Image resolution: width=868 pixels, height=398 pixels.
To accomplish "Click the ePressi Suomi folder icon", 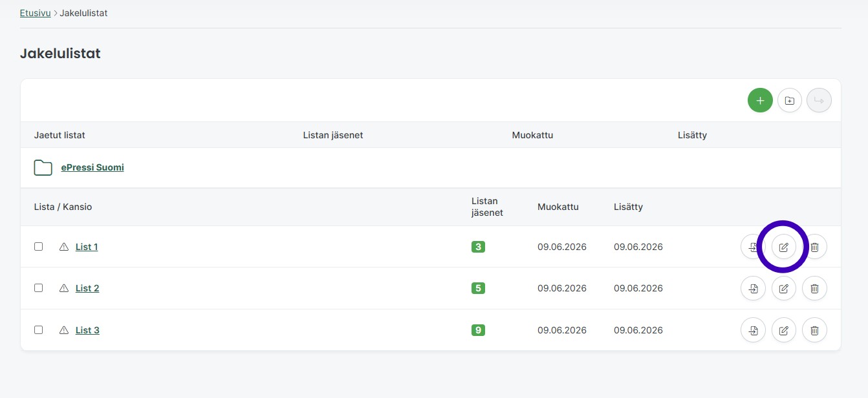I will tap(43, 167).
